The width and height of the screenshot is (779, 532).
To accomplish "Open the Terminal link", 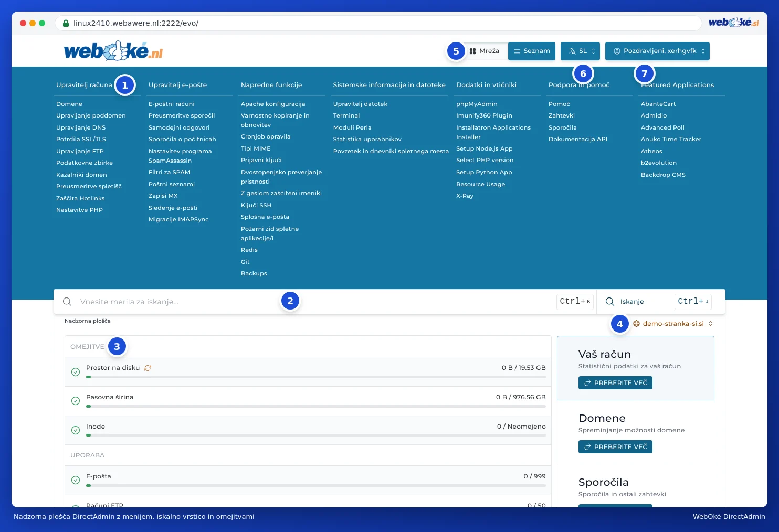I will pos(346,115).
